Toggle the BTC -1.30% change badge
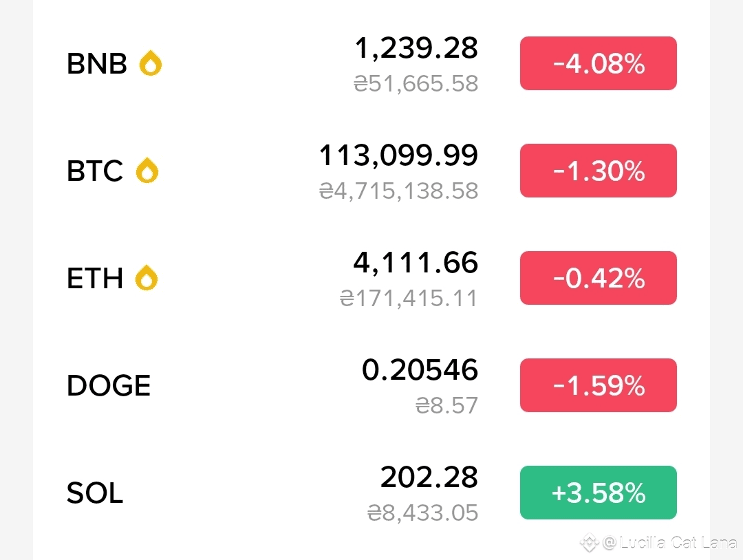Screen dimensions: 743x560 click(598, 171)
